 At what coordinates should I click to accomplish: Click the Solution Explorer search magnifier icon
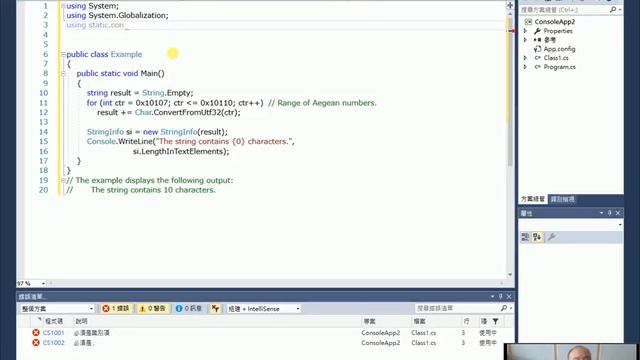click(x=613, y=9)
